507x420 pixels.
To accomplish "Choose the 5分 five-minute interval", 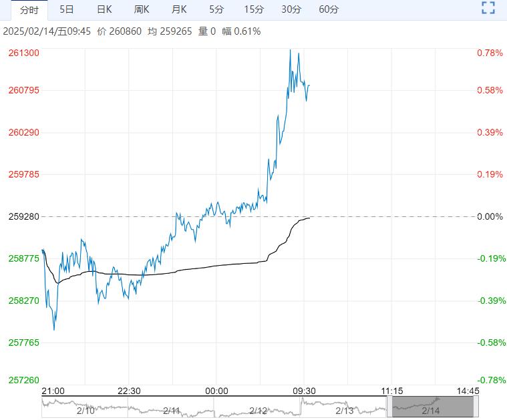I will (216, 9).
